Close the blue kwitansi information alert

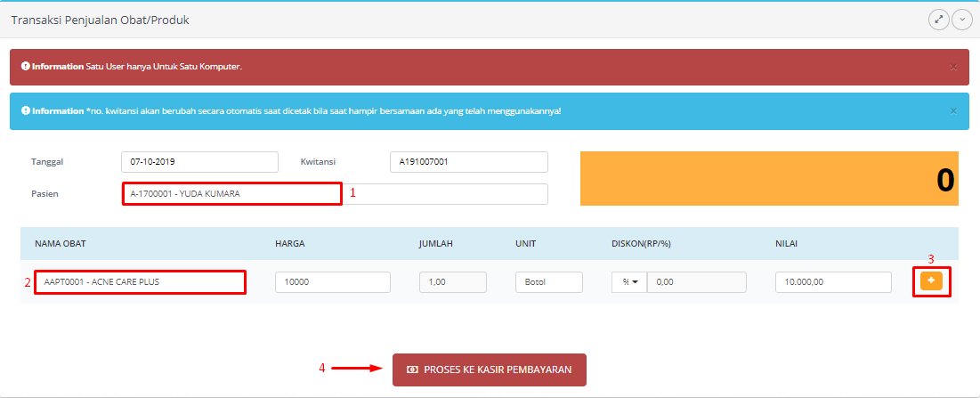tap(953, 111)
